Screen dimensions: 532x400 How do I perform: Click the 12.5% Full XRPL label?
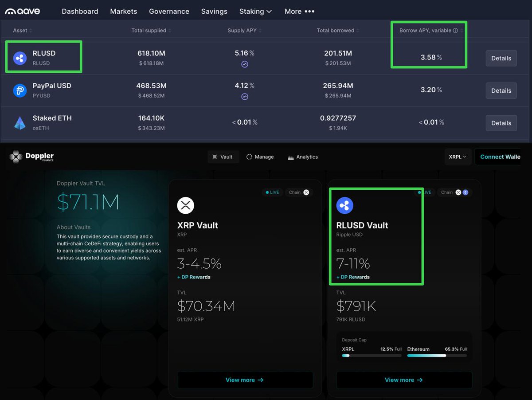click(x=391, y=349)
